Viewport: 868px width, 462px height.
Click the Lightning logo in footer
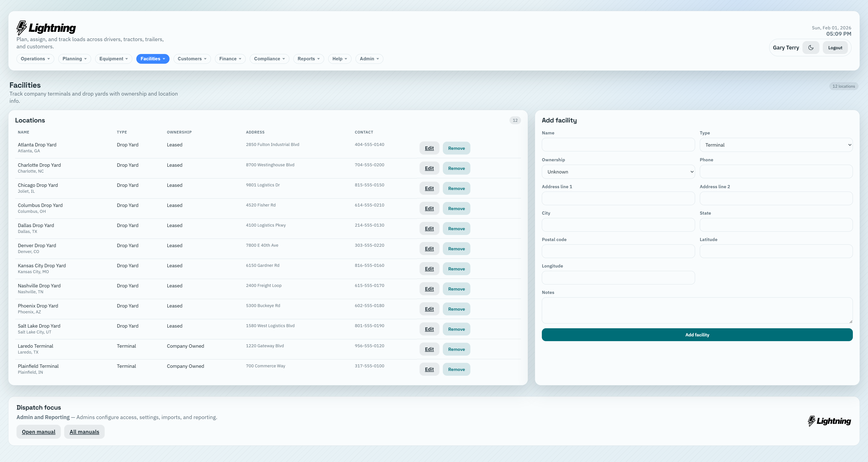point(829,421)
